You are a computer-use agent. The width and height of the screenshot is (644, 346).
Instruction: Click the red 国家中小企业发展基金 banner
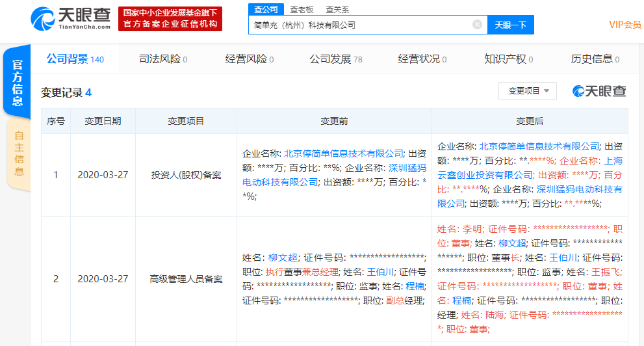point(170,18)
